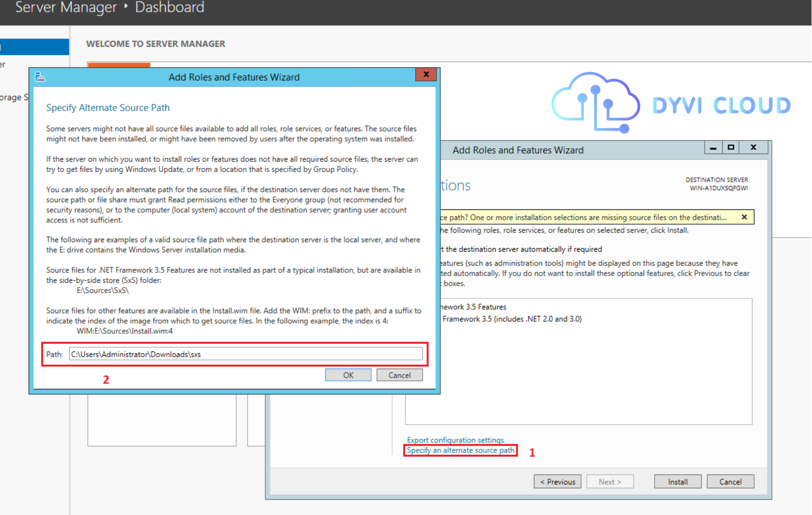Maximize the background Add Roles wizard window
This screenshot has height=515, width=812.
point(730,147)
